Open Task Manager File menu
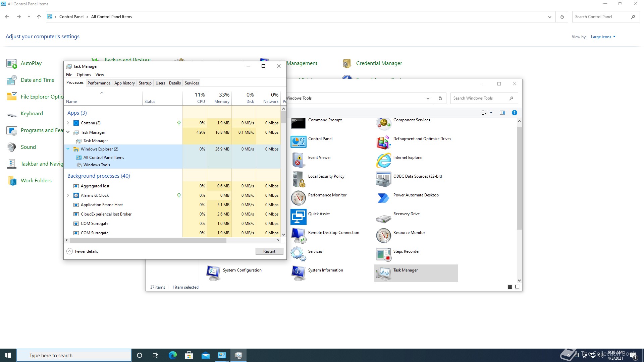Screen dimensions: 644x362 [x=69, y=75]
